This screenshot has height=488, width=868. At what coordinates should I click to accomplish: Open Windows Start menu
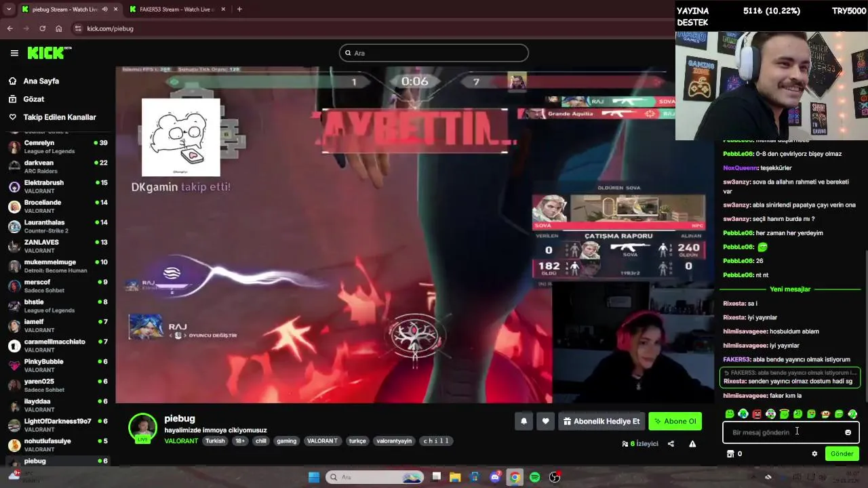pyautogui.click(x=314, y=477)
